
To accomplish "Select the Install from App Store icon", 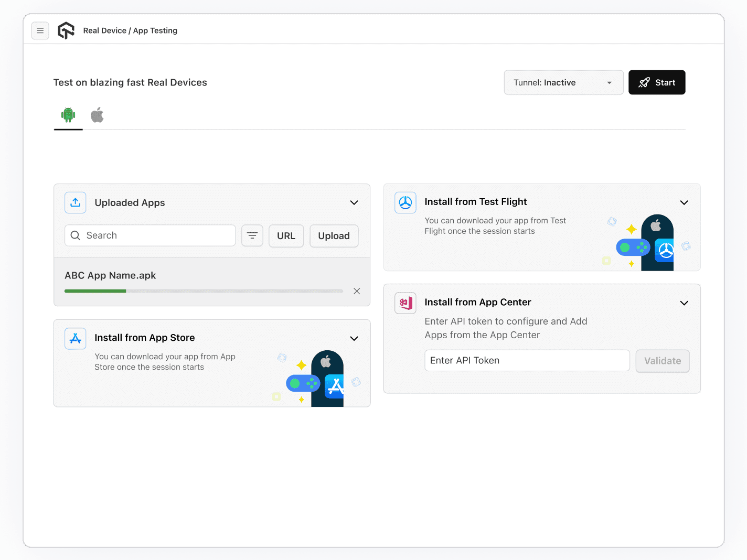I will pos(75,338).
